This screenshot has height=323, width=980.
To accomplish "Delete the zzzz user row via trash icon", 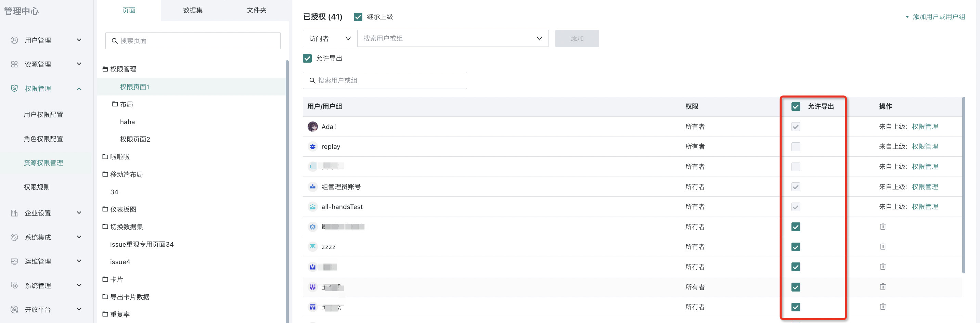I will click(882, 247).
